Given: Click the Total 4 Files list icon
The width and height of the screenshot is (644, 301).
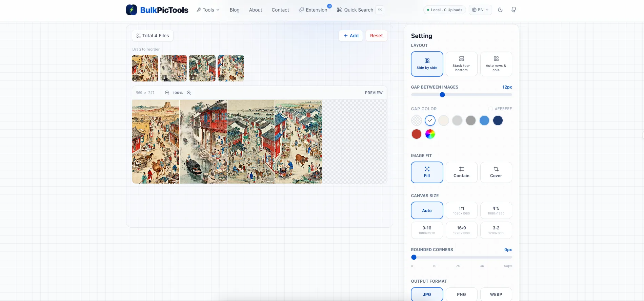Looking at the screenshot, I should (x=139, y=36).
